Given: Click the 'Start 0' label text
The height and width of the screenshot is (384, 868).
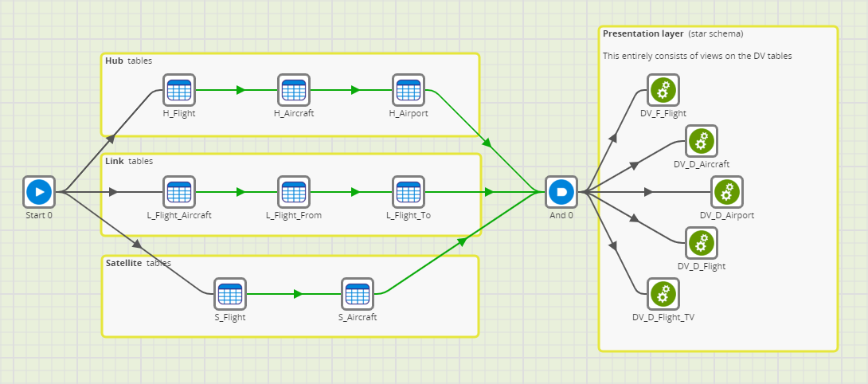Looking at the screenshot, I should coord(39,215).
